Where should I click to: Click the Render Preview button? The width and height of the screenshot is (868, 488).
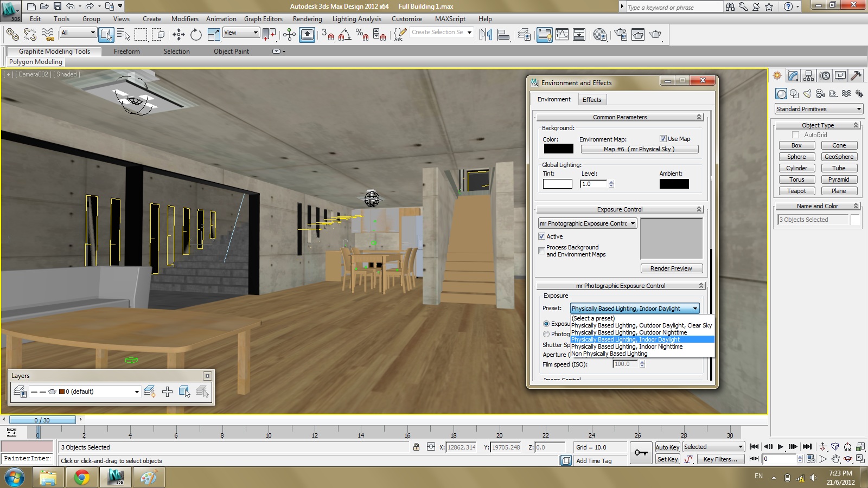pyautogui.click(x=672, y=268)
